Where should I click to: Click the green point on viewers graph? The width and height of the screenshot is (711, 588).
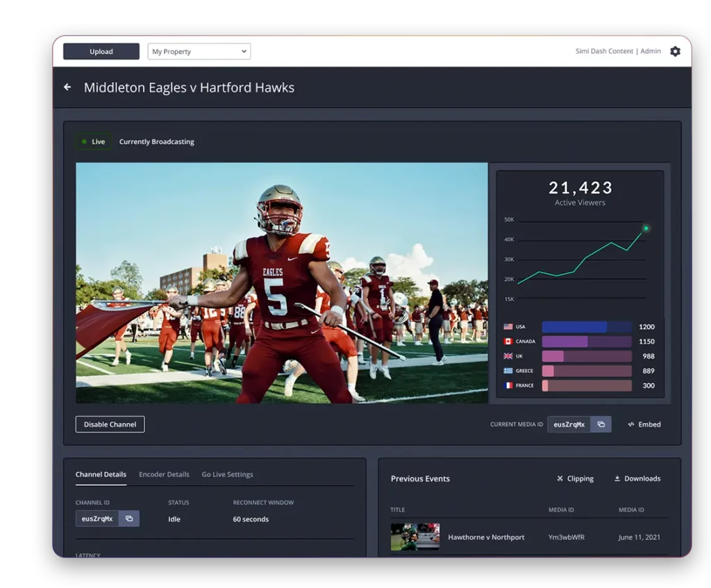646,228
